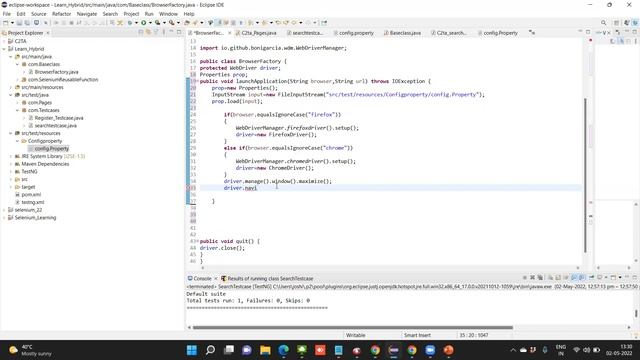Collapse launchApplication method fold at line 19
The width and height of the screenshot is (640, 360).
[x=197, y=81]
